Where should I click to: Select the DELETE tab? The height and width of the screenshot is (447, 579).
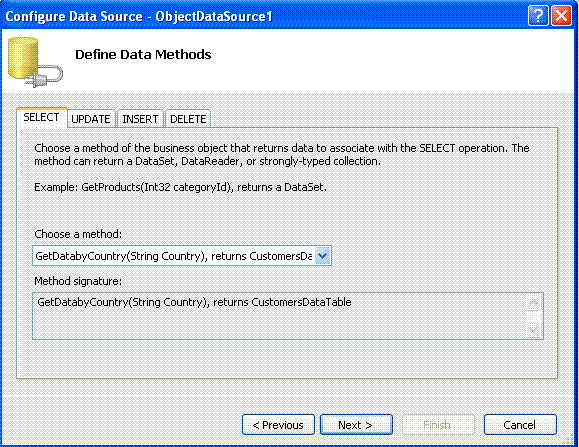pyautogui.click(x=188, y=119)
